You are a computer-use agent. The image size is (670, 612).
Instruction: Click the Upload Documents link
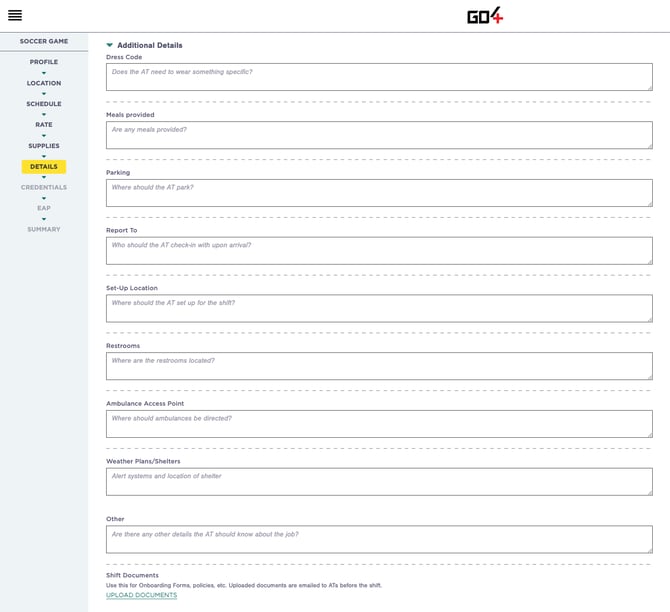[x=141, y=595]
